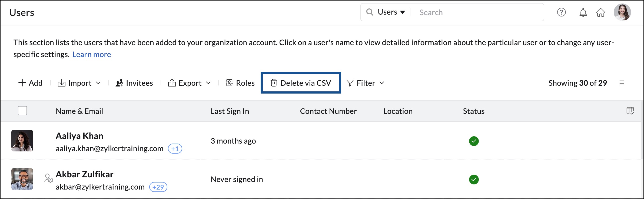Viewport: 644px width, 199px height.
Task: Expand the Export dropdown
Action: (x=189, y=83)
